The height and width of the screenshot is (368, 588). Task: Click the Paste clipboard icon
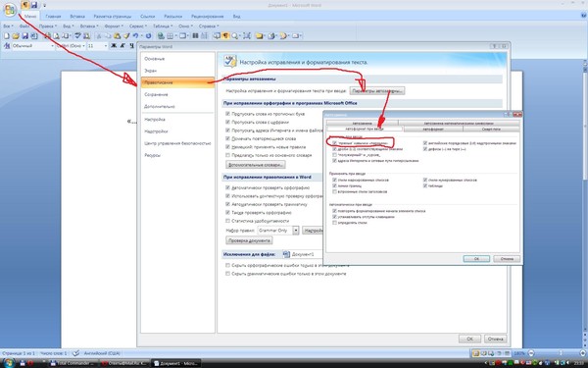pyautogui.click(x=117, y=36)
